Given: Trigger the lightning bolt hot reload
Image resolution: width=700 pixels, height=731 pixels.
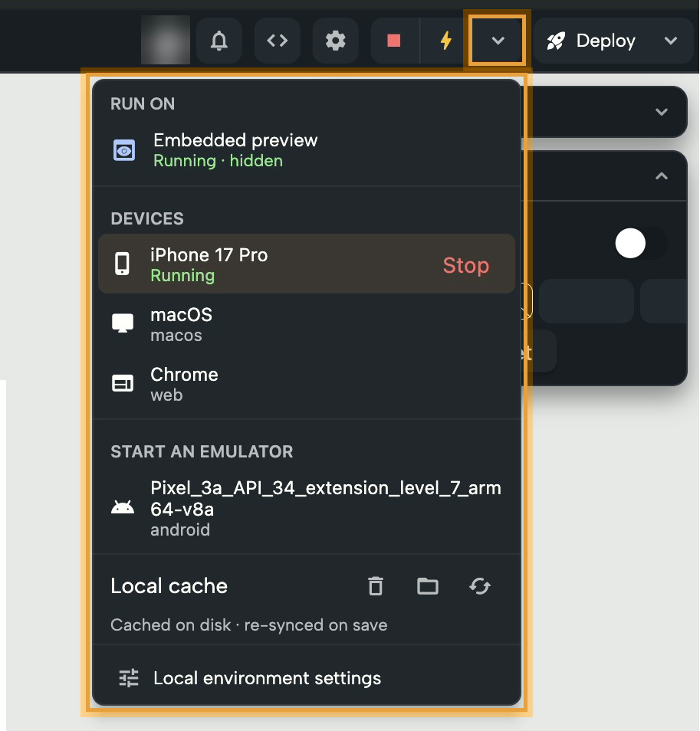Looking at the screenshot, I should point(445,41).
